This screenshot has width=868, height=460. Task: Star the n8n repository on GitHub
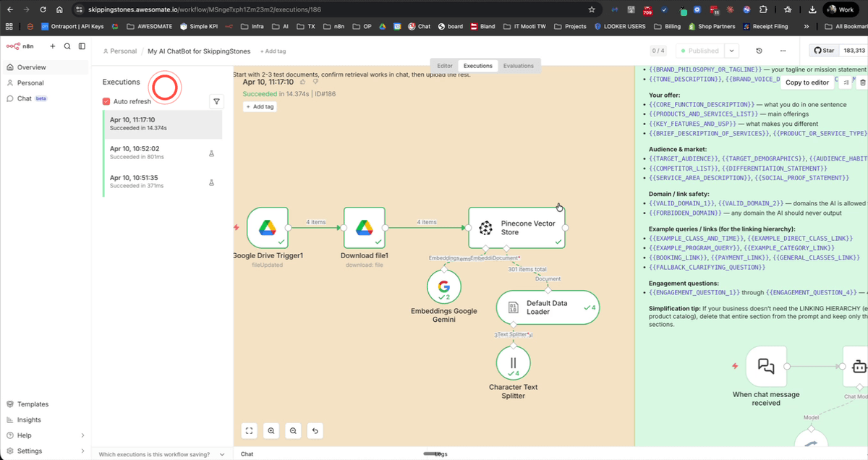coord(823,51)
